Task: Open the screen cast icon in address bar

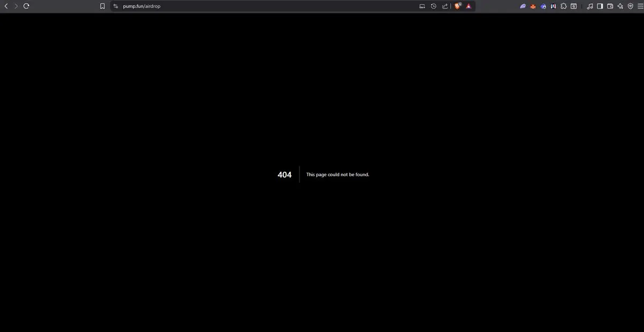Action: tap(422, 6)
